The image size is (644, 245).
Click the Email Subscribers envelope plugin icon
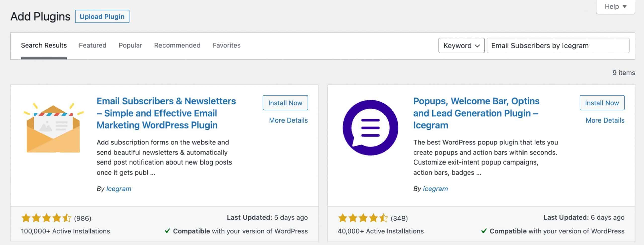pyautogui.click(x=53, y=128)
